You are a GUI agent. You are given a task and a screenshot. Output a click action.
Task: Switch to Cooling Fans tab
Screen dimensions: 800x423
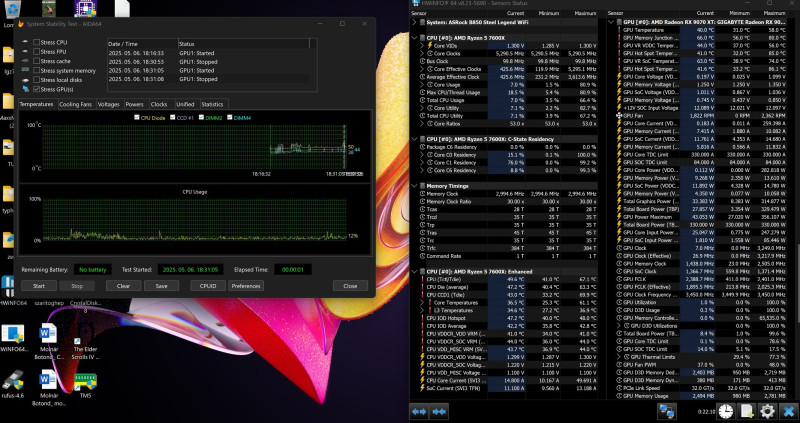click(76, 104)
